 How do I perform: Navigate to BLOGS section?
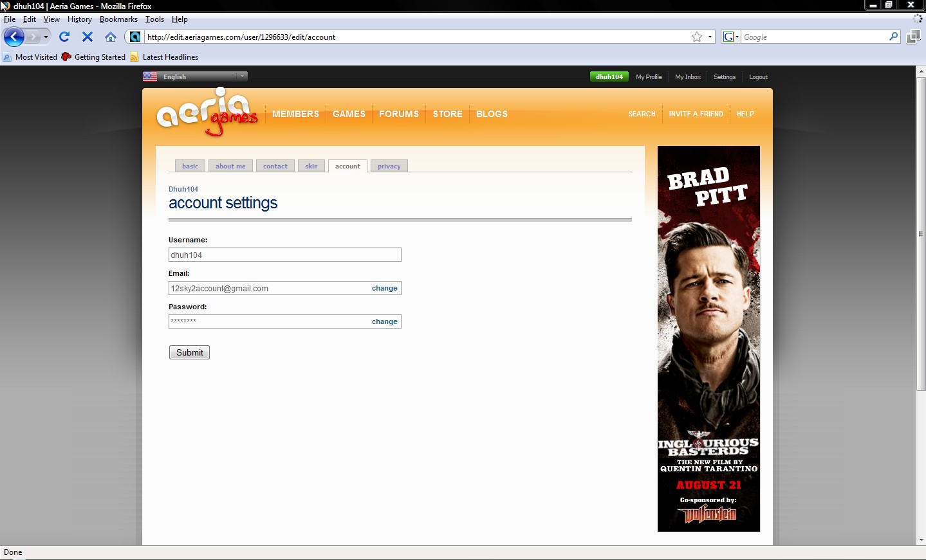(492, 114)
